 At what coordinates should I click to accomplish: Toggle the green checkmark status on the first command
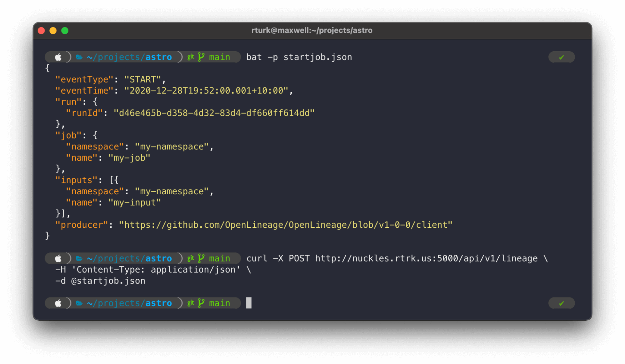click(561, 57)
